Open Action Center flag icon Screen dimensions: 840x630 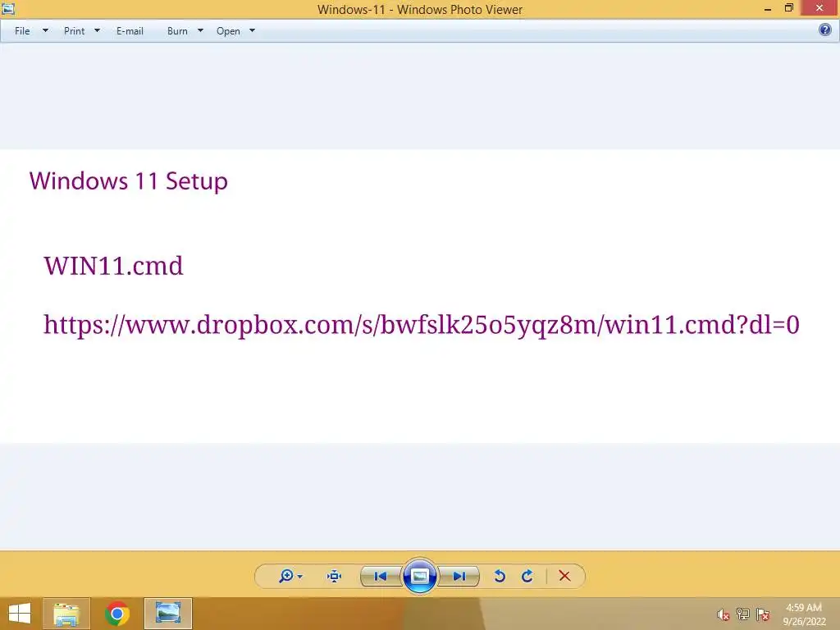pyautogui.click(x=763, y=614)
